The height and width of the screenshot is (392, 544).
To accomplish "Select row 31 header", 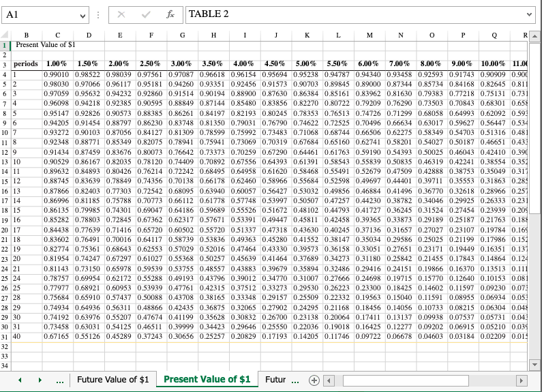I will (5, 337).
